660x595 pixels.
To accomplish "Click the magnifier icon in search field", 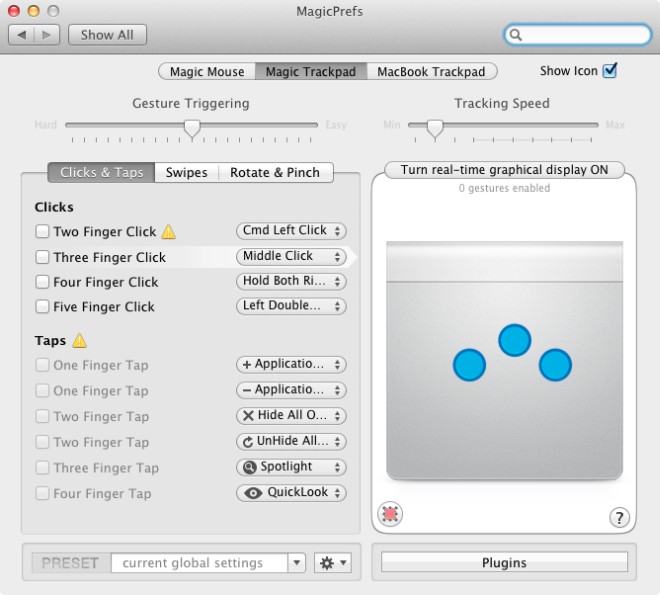I will (x=516, y=35).
